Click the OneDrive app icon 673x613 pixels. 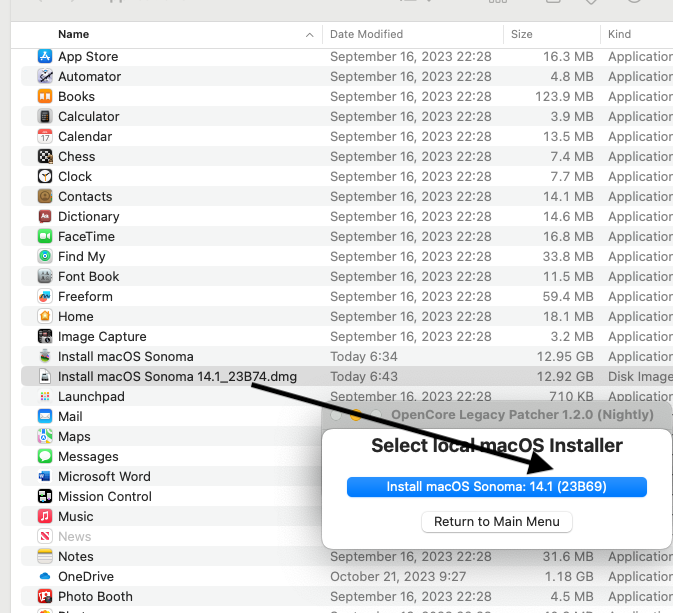[45, 576]
